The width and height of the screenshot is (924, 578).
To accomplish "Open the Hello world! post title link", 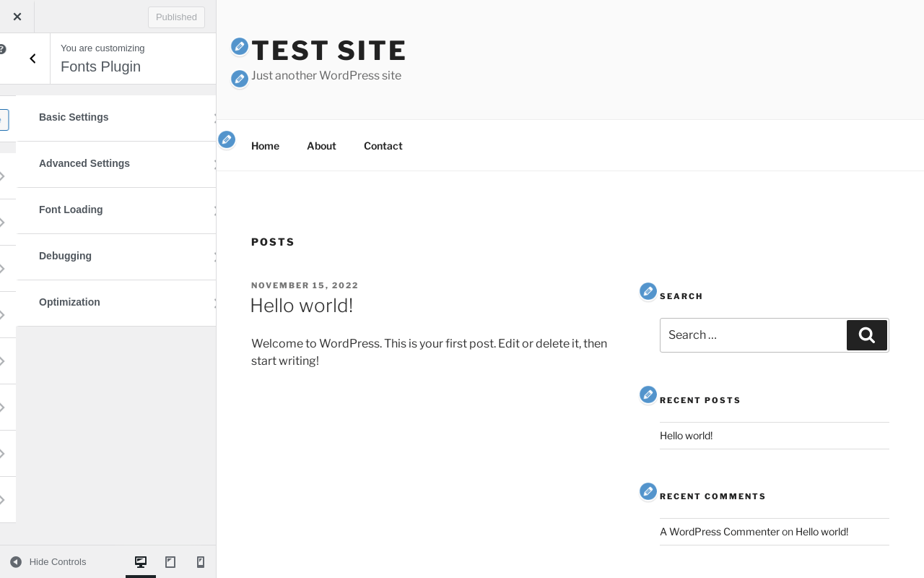I will click(301, 306).
